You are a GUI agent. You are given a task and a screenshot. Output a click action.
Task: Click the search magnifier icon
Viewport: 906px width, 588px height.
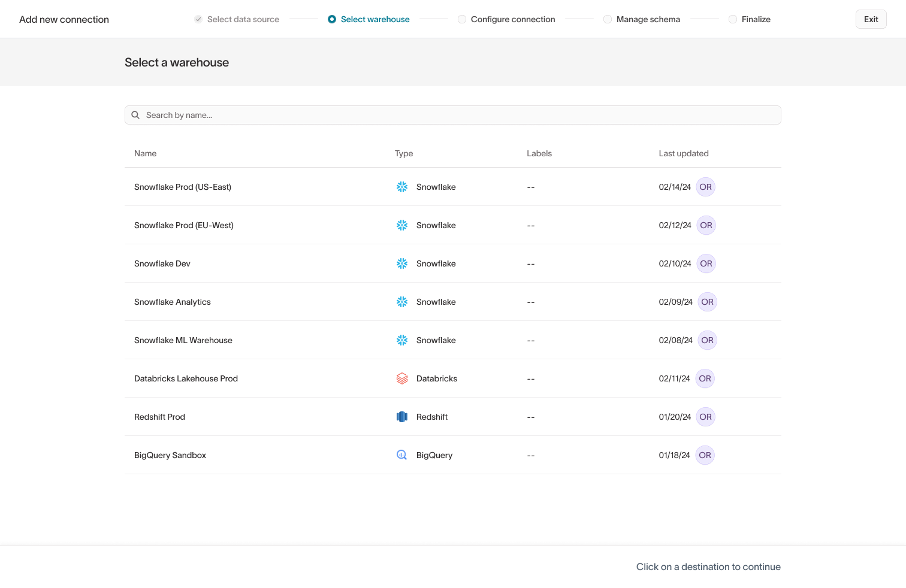pos(135,115)
